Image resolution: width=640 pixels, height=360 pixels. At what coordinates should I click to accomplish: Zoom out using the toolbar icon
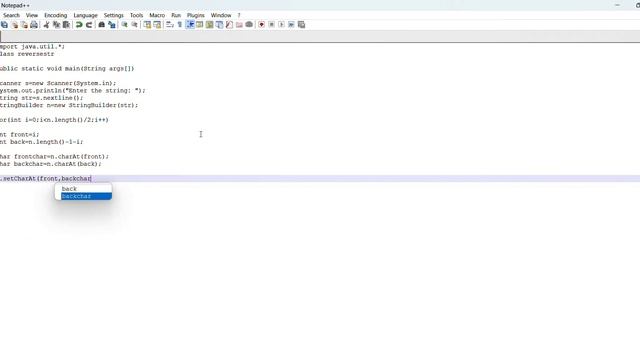[x=134, y=24]
